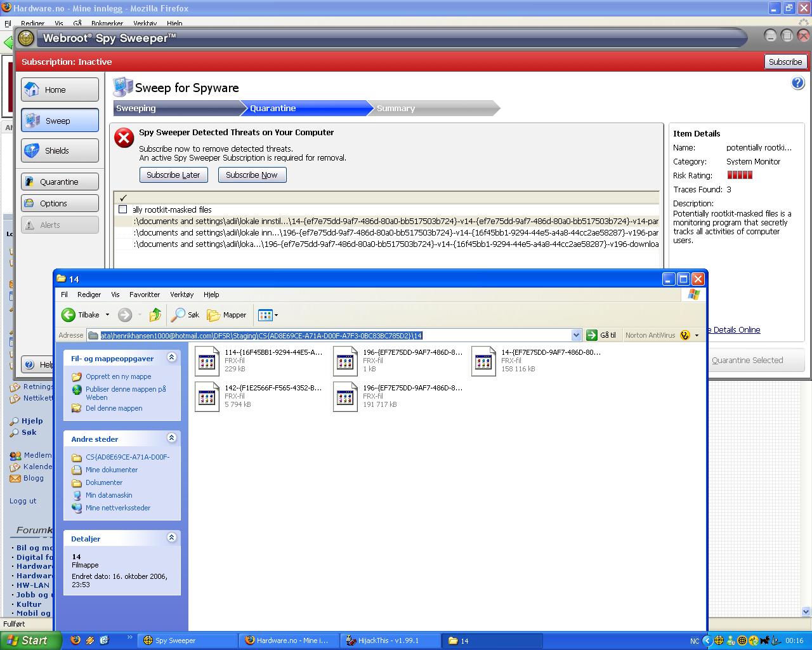Viewport: 812px width, 650px height.
Task: Select the Sweep sidebar button
Action: point(60,121)
